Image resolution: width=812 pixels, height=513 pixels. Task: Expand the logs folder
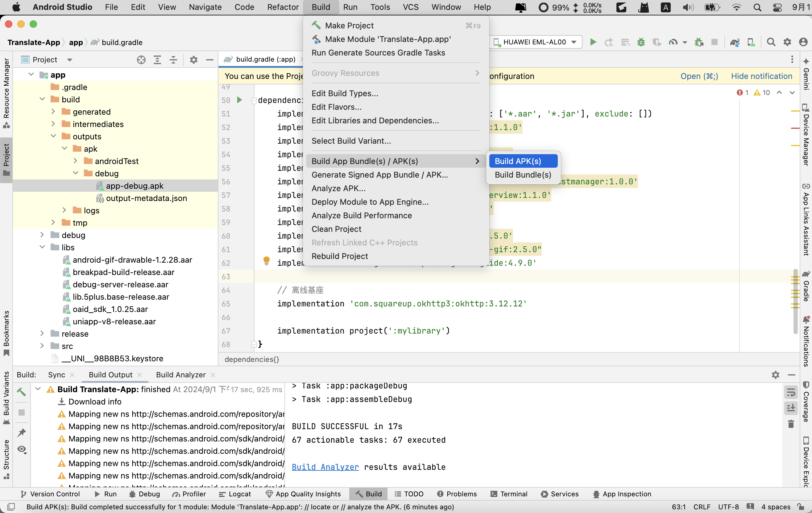(64, 210)
